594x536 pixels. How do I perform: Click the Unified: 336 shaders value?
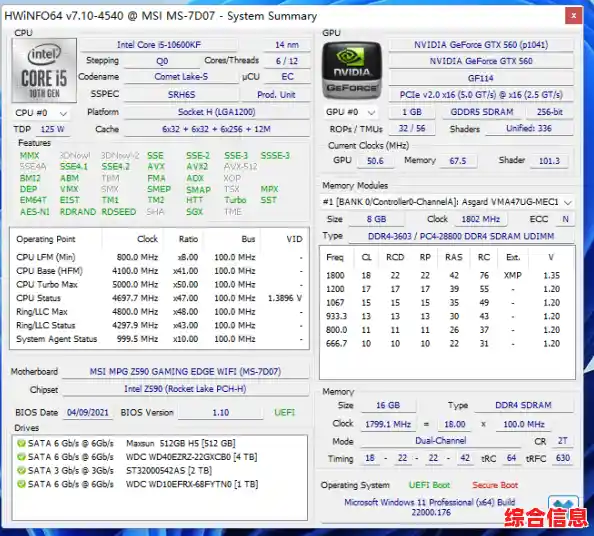pos(529,128)
